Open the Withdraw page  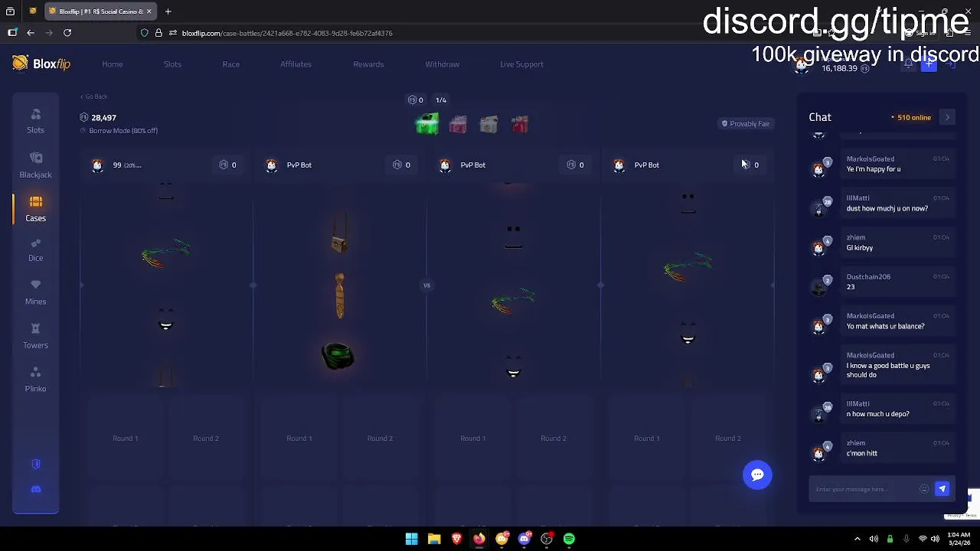(x=443, y=64)
